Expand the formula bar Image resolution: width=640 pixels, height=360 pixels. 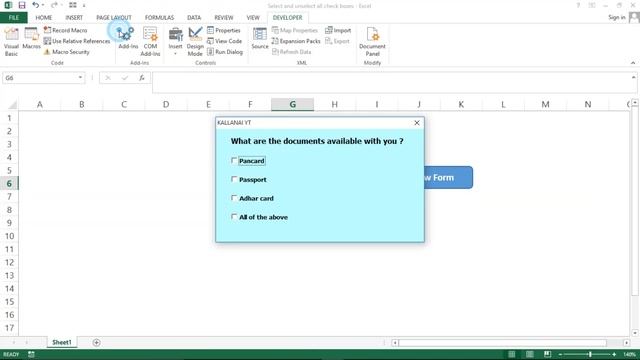click(633, 77)
